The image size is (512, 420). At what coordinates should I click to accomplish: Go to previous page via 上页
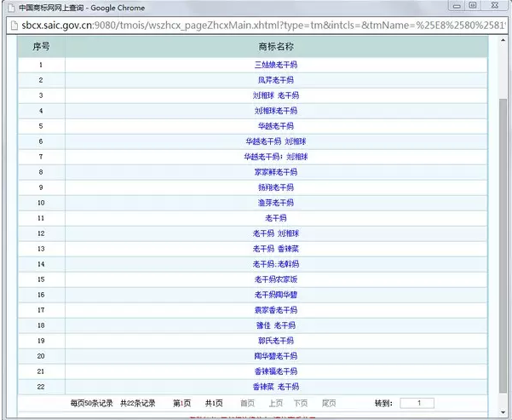275,403
